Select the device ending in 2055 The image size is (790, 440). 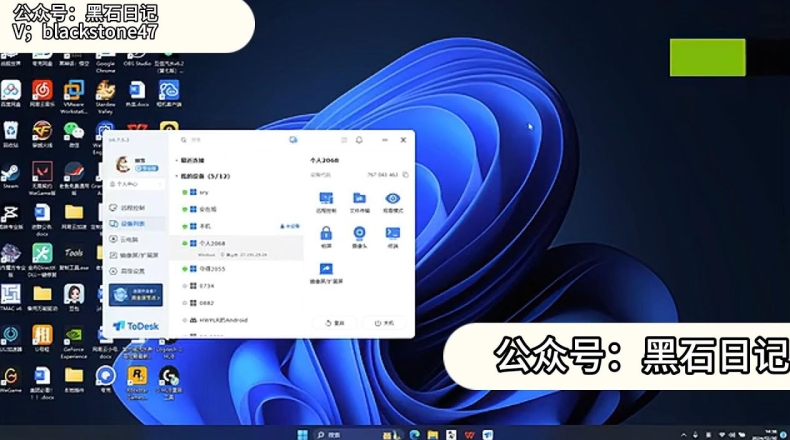coord(237,269)
